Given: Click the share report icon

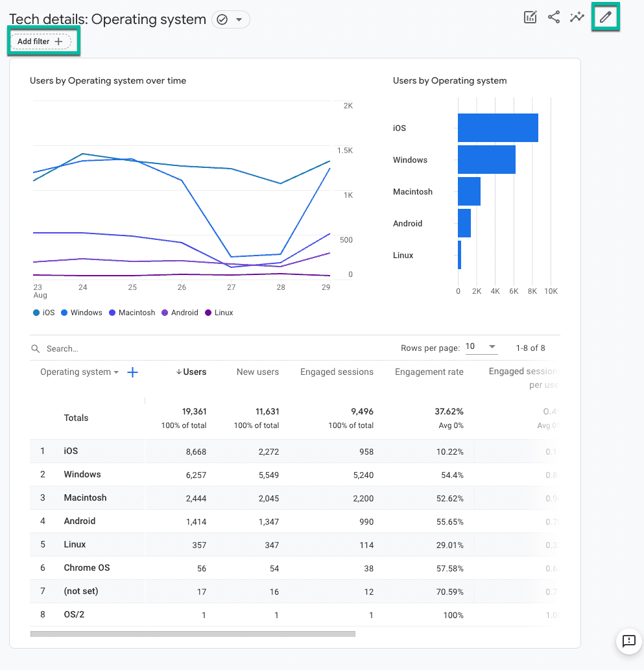Looking at the screenshot, I should (553, 18).
